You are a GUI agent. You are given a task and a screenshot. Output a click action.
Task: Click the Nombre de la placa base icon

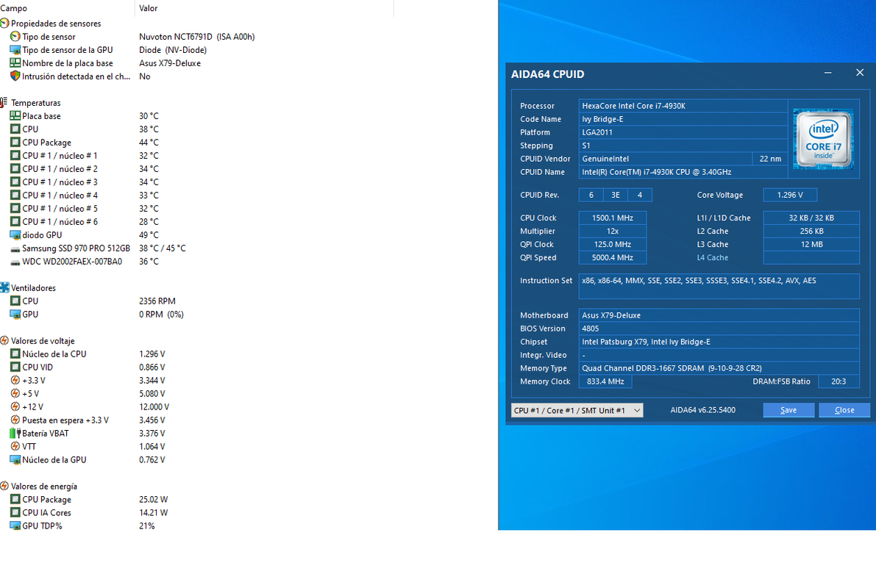(x=15, y=63)
